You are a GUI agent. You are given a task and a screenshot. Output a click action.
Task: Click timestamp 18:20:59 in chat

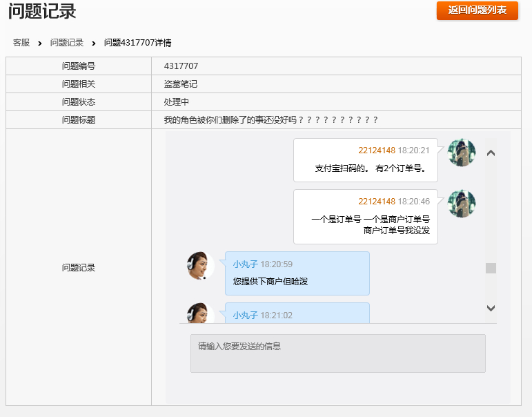pyautogui.click(x=277, y=264)
